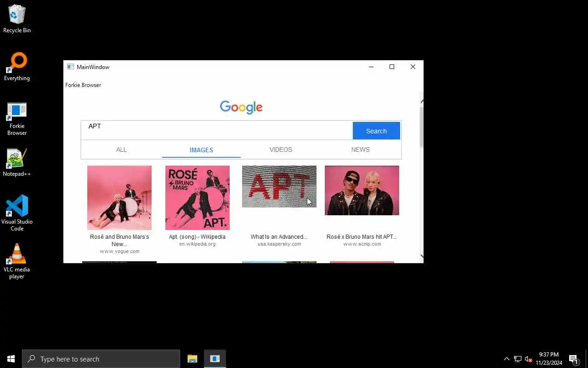Viewport: 588px width, 368px height.
Task: Click the 'Apt. (song) - Wikipedia' caption
Action: [x=197, y=237]
